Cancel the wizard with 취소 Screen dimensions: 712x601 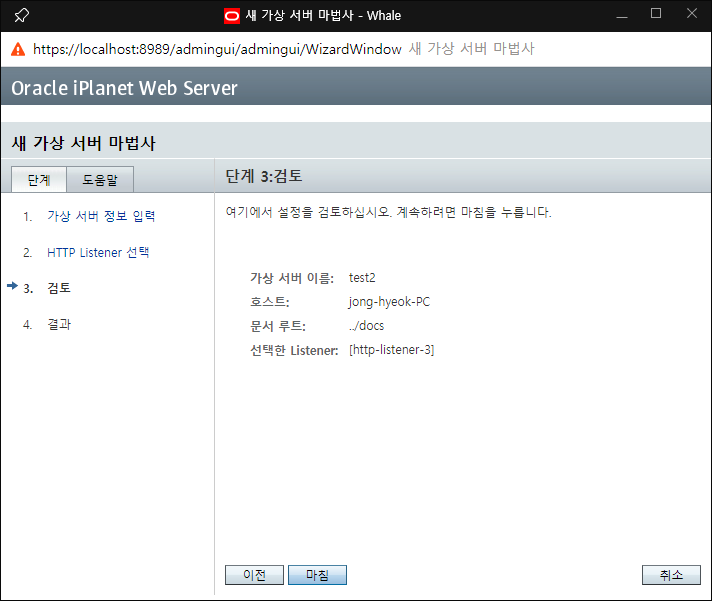click(x=671, y=575)
